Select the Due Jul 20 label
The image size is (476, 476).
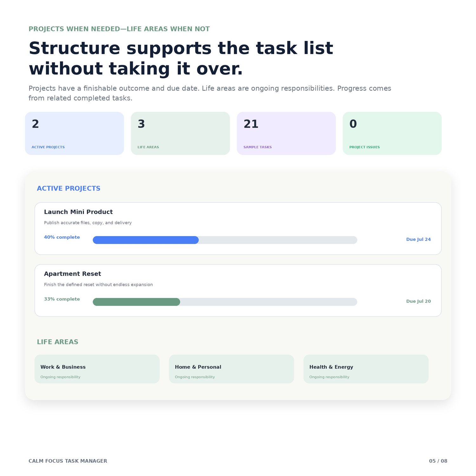pyautogui.click(x=418, y=301)
